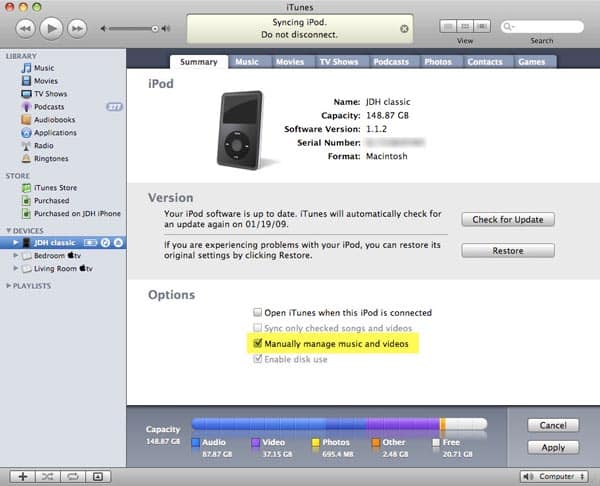Expand the Living Room Apple TV device
This screenshot has width=600, height=486.
click(x=15, y=268)
